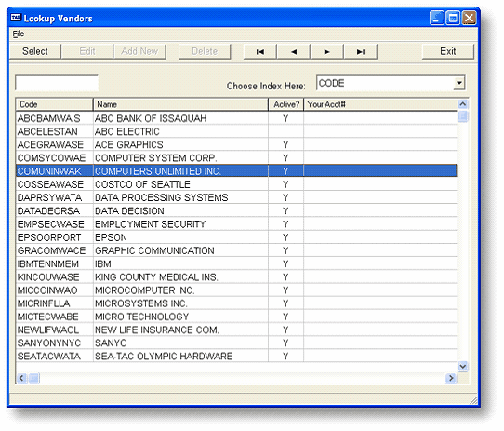Screen dimensions: 504x431
Task: Click CODE value in index combo box
Action: tap(331, 84)
